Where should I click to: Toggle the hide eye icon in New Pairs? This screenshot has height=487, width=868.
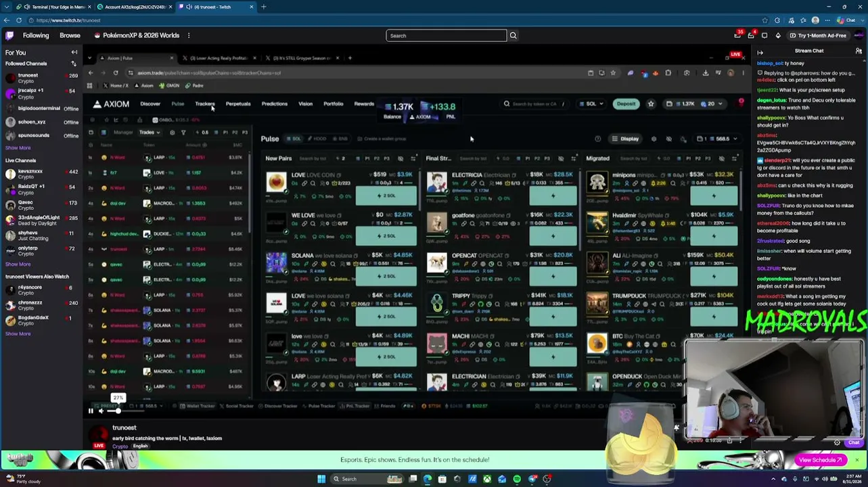400,158
